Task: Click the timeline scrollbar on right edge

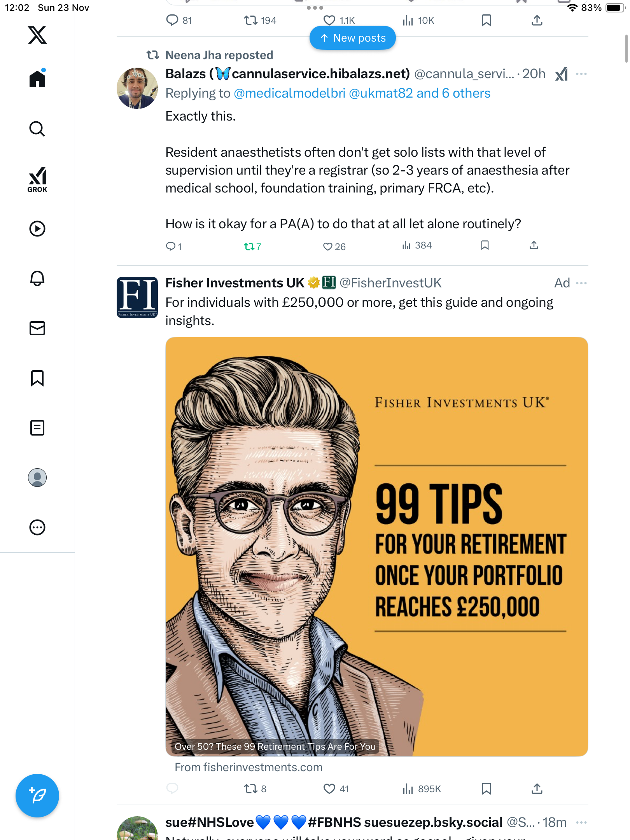Action: coord(626,48)
